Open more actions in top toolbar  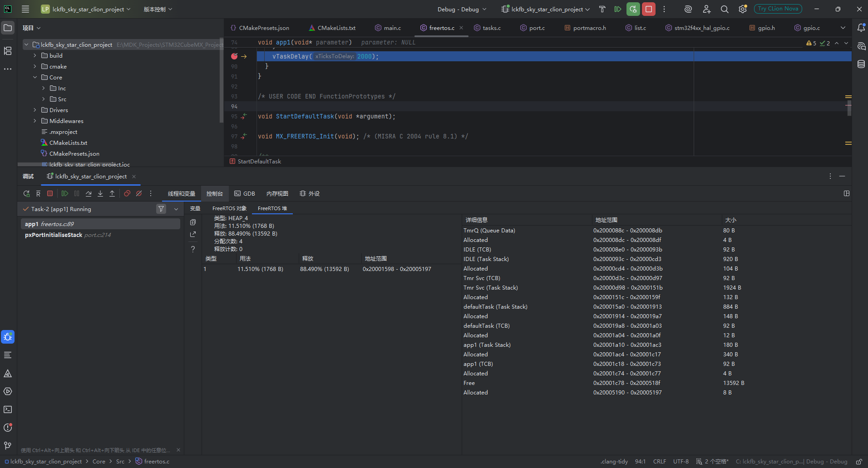(664, 9)
